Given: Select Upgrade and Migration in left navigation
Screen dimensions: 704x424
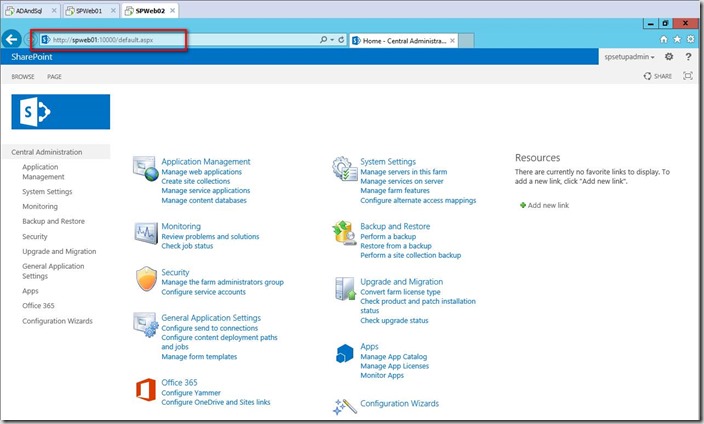Looking at the screenshot, I should point(59,252).
